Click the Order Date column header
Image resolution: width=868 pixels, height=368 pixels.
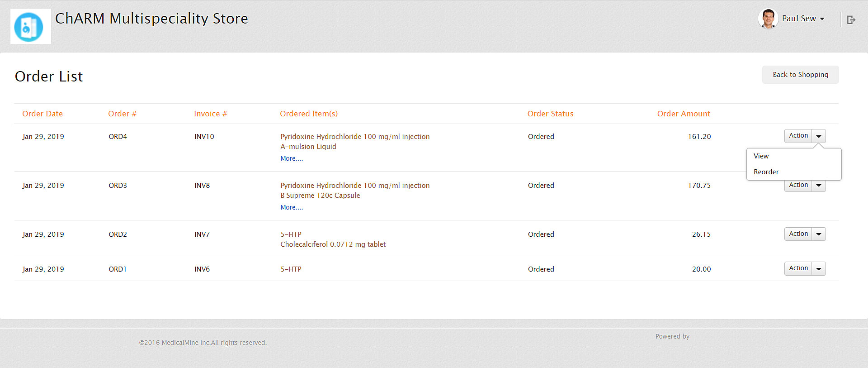tap(42, 114)
